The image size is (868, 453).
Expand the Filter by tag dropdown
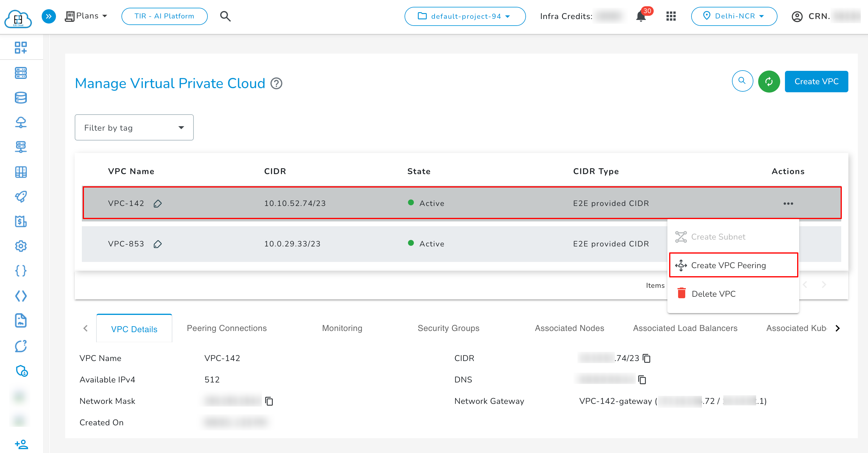point(134,127)
